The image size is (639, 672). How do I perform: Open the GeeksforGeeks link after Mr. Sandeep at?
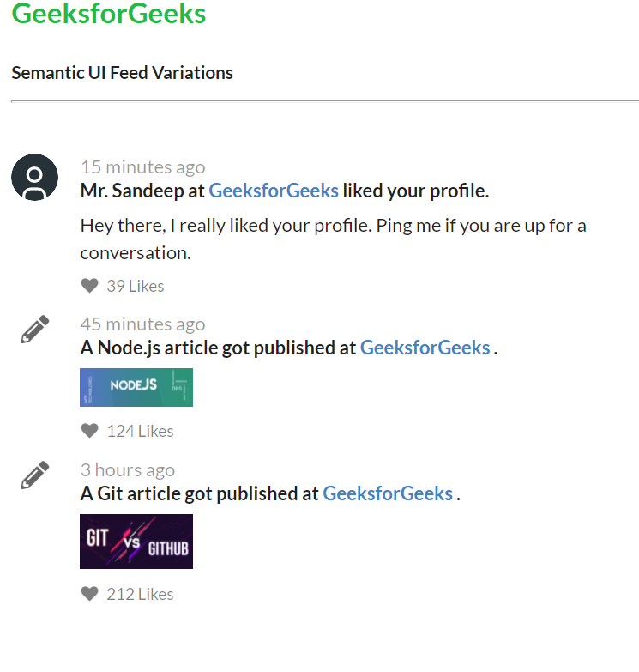pos(274,191)
